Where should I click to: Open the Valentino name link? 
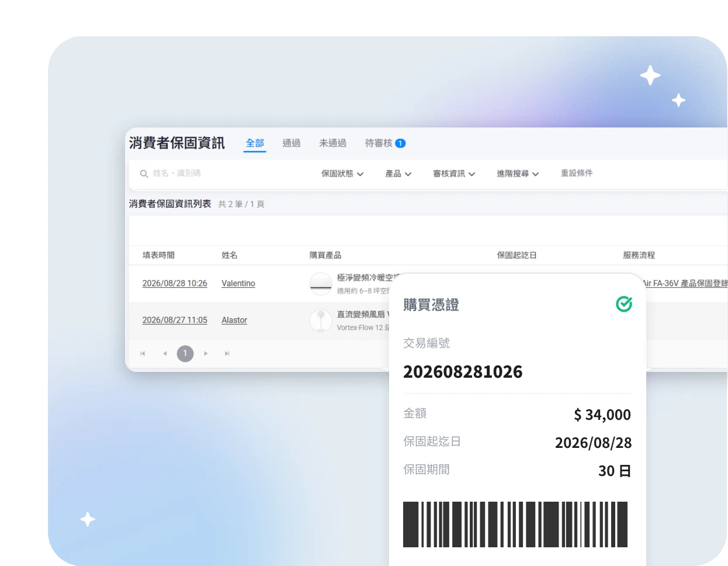[x=238, y=284]
